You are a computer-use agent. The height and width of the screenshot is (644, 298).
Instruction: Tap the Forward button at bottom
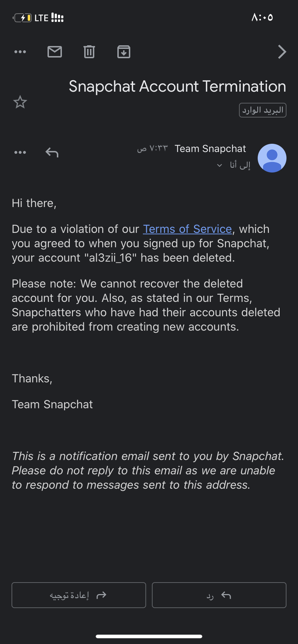click(x=78, y=595)
